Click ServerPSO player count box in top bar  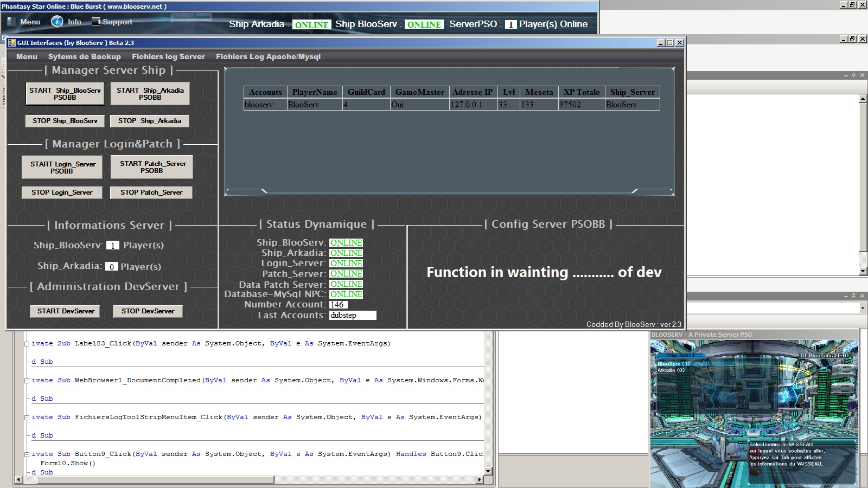[510, 24]
